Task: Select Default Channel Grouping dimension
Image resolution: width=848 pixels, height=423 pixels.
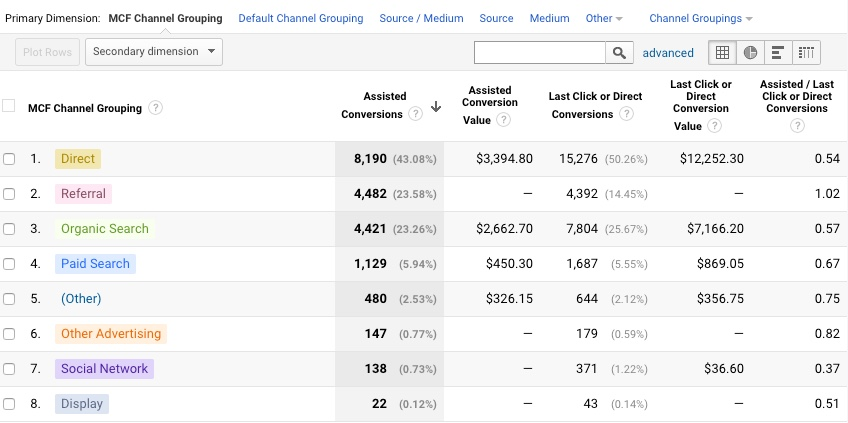Action: tap(301, 18)
